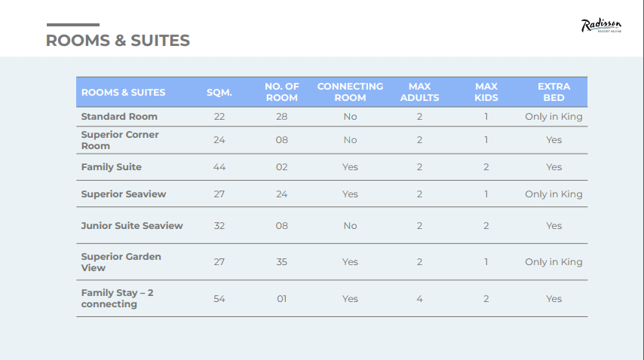The image size is (644, 360).
Task: Click the grey bar above the slide title
Action: pos(72,25)
